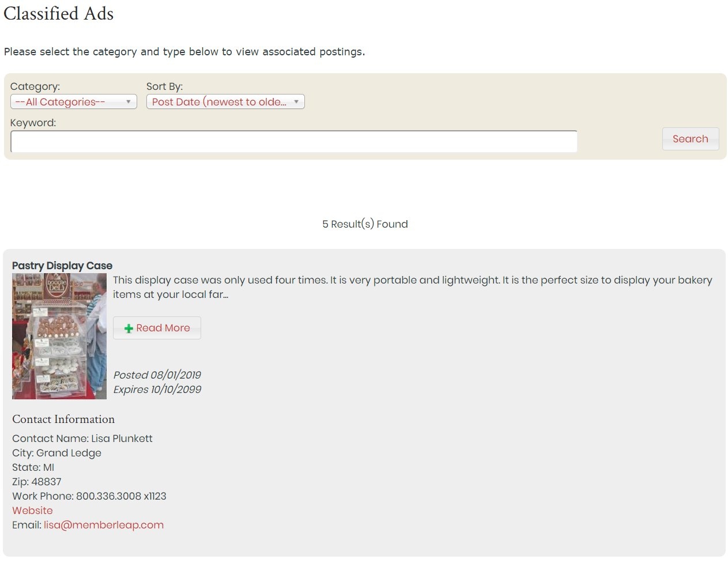Click the Work Phone 800.336.3008 x1123 line
The height and width of the screenshot is (563, 728).
pos(89,496)
